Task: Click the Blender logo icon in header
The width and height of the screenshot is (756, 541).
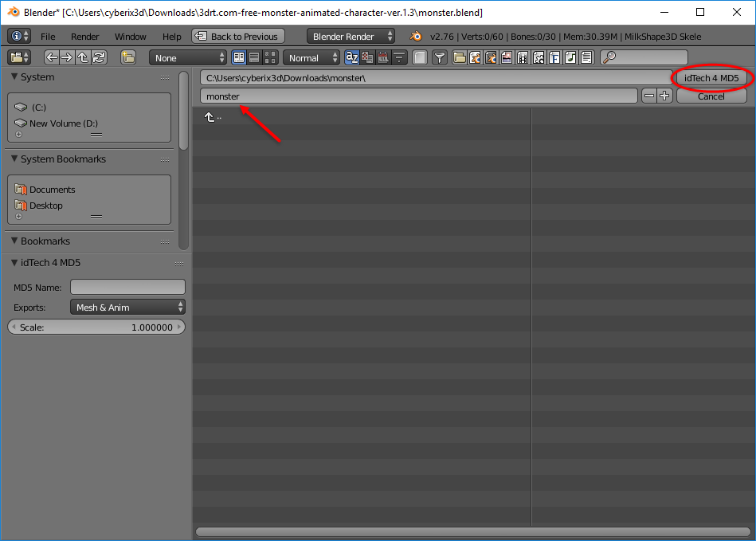Action: [x=416, y=36]
